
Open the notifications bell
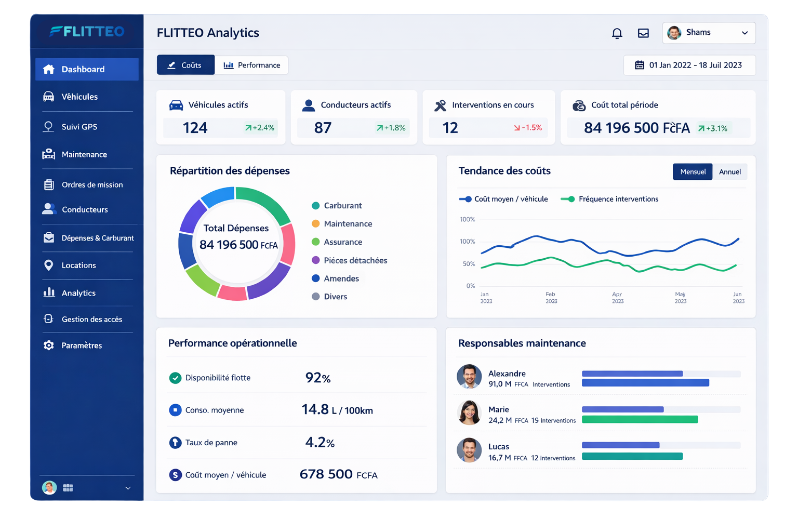[617, 33]
